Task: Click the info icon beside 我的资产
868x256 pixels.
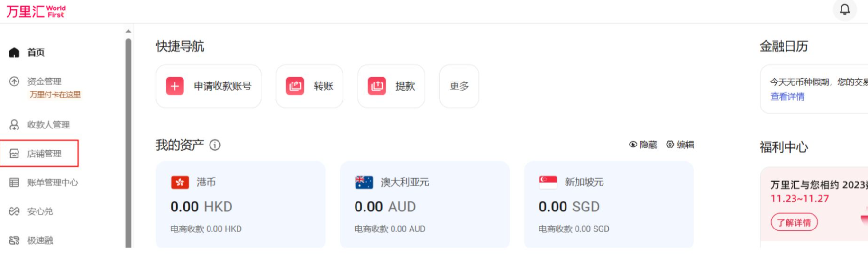Action: click(215, 145)
